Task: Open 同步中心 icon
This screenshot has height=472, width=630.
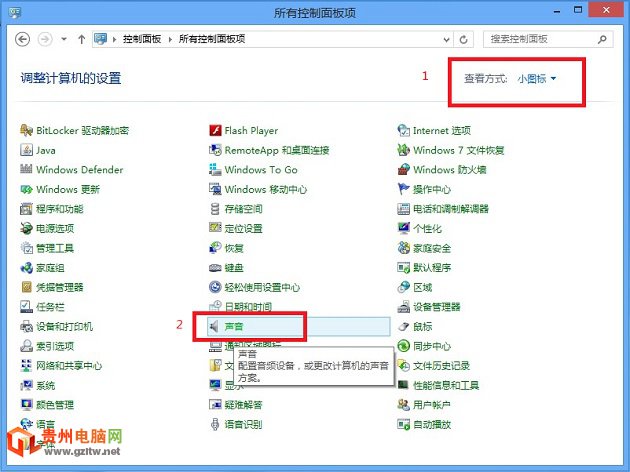Action: pyautogui.click(x=403, y=346)
